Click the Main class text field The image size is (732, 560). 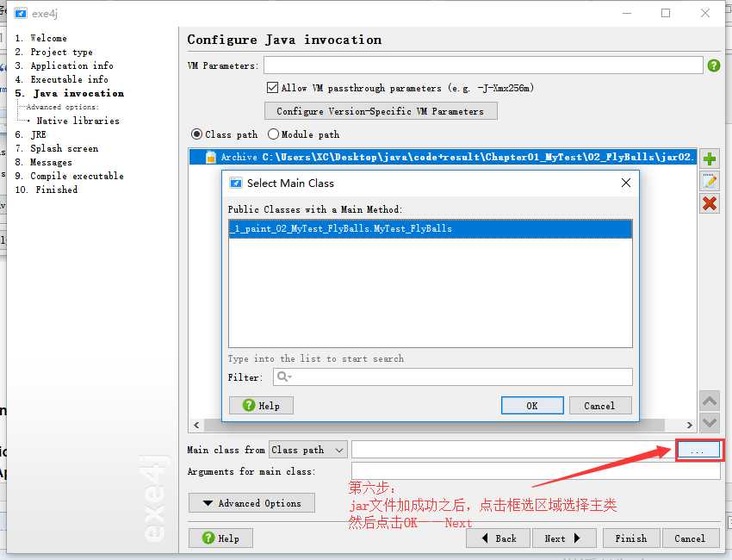[x=513, y=451]
